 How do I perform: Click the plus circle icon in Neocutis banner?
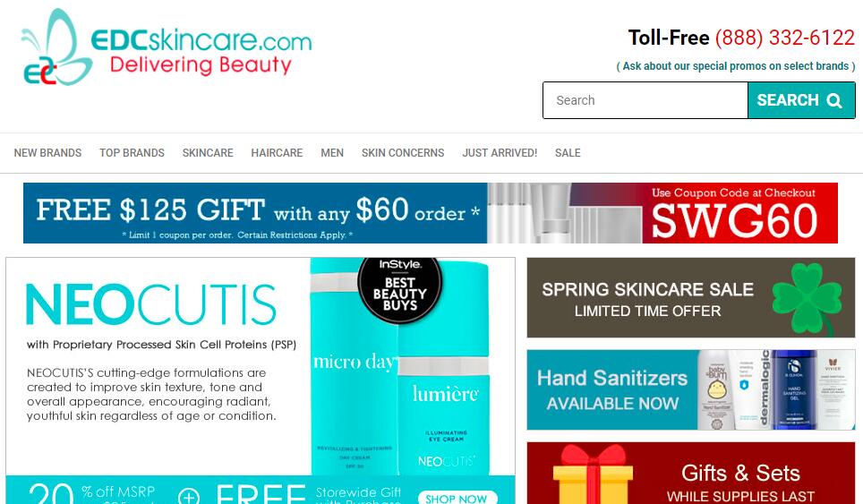tap(189, 496)
